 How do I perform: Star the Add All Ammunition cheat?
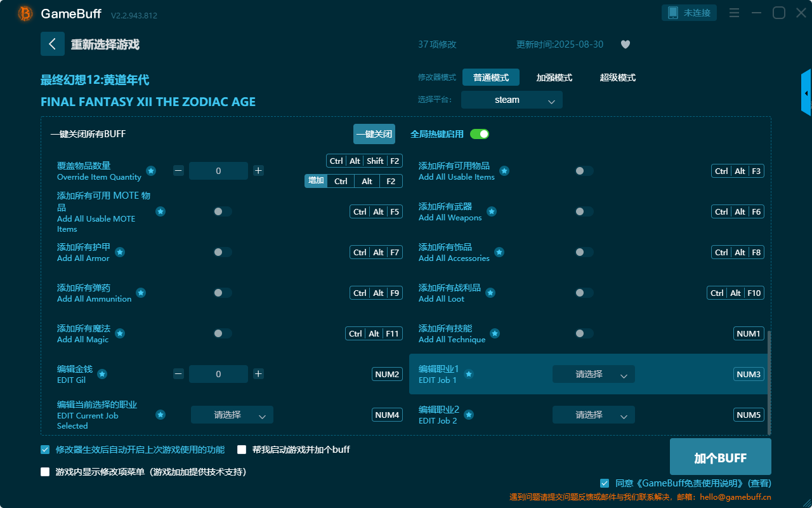[141, 293]
